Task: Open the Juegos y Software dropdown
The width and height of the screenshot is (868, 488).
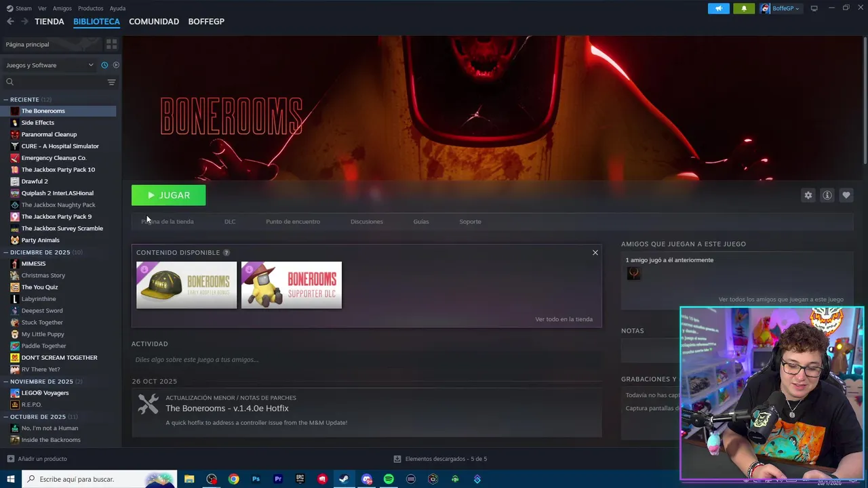Action: (50, 65)
